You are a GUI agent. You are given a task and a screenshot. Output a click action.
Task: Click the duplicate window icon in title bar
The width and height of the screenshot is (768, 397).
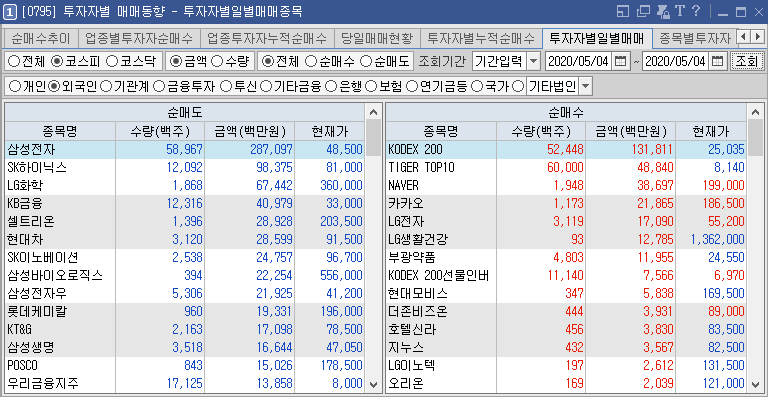(x=643, y=12)
